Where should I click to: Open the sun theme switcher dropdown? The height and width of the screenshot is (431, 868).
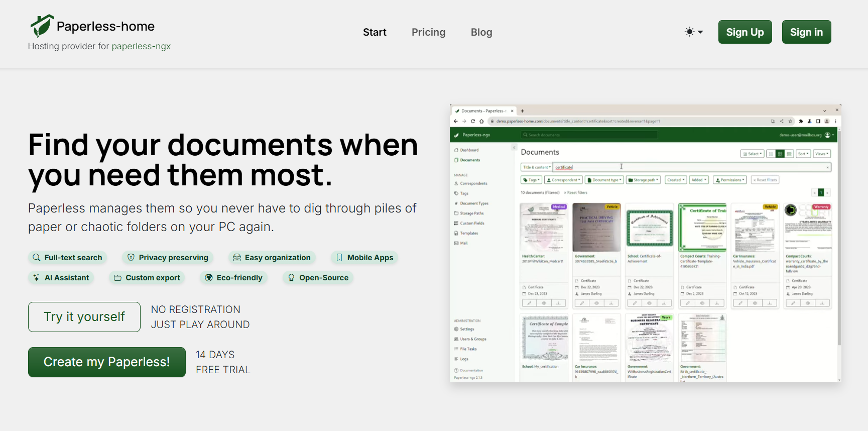coord(694,32)
